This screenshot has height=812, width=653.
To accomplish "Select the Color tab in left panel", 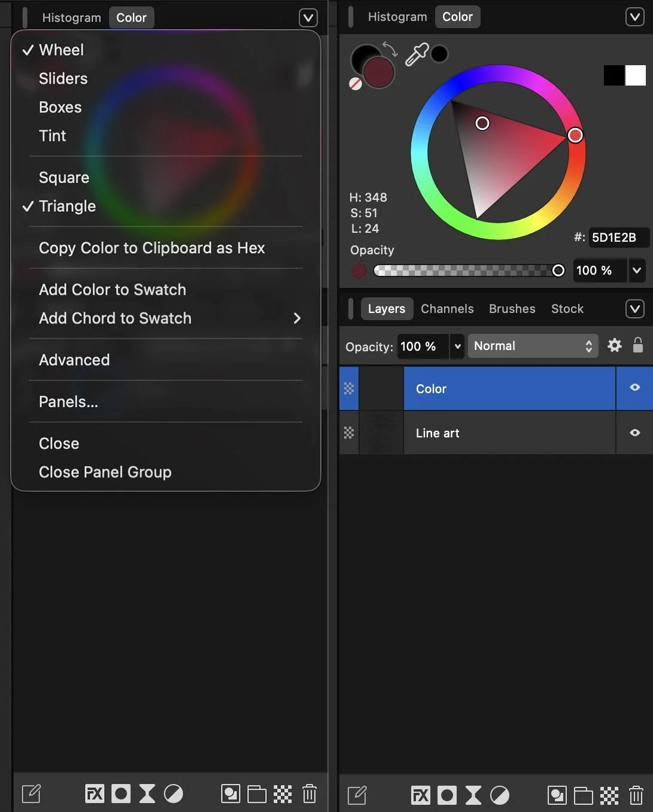I will coord(132,18).
